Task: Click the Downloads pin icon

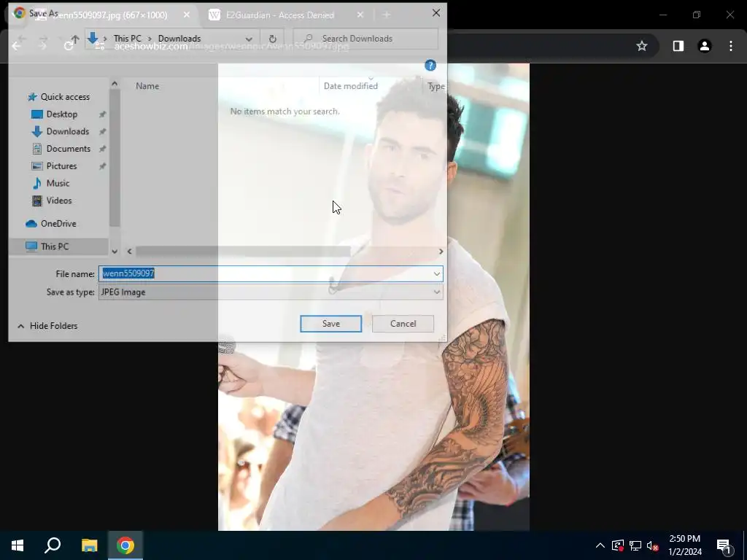Action: 102,131
